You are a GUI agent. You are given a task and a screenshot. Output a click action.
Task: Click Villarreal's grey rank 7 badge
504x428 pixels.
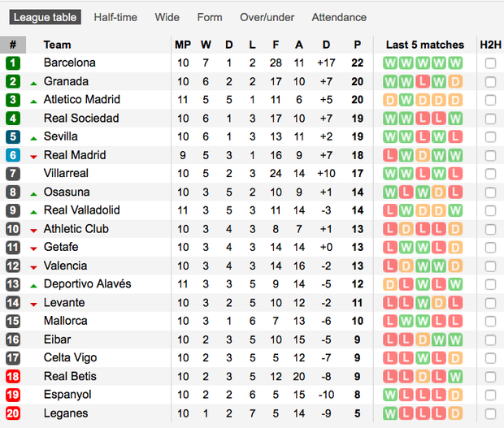point(13,173)
